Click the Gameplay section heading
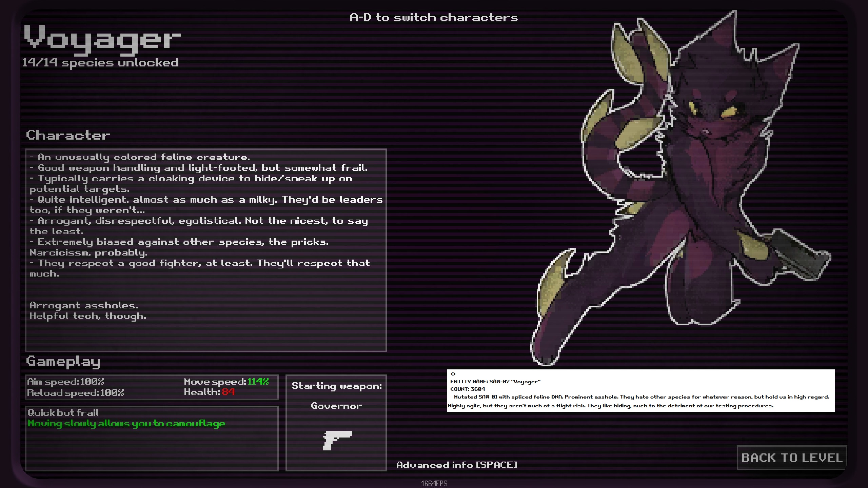This screenshot has width=868, height=488. click(63, 361)
